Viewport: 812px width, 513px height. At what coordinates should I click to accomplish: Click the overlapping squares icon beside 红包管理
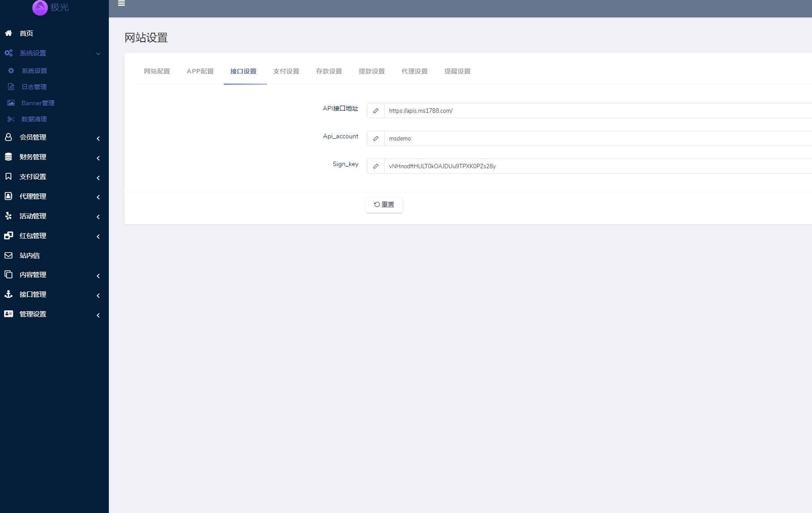click(x=9, y=235)
